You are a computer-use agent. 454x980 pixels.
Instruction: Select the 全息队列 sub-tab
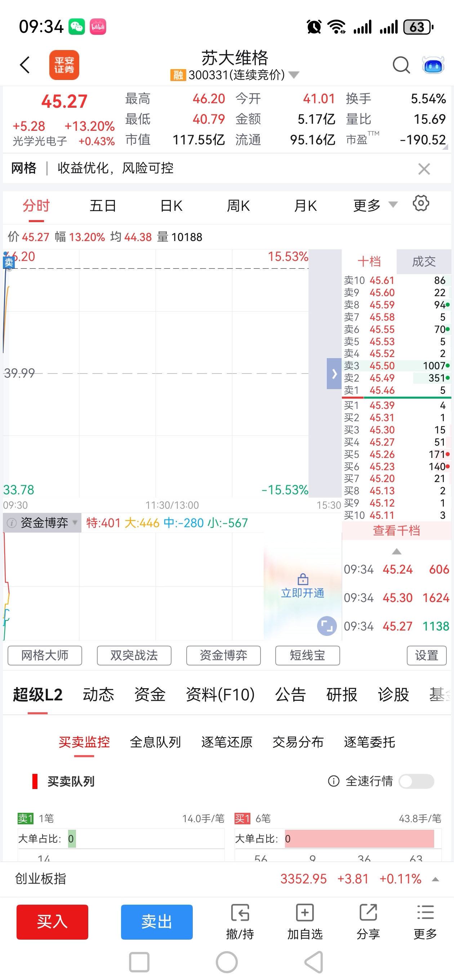(x=155, y=742)
